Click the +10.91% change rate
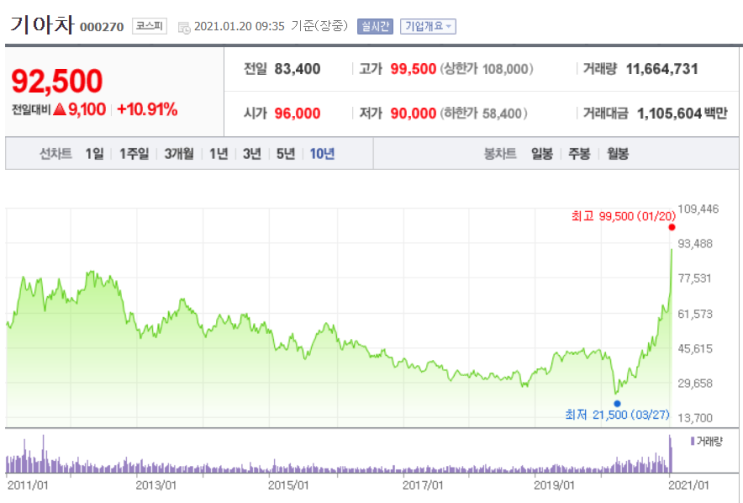 pos(147,109)
